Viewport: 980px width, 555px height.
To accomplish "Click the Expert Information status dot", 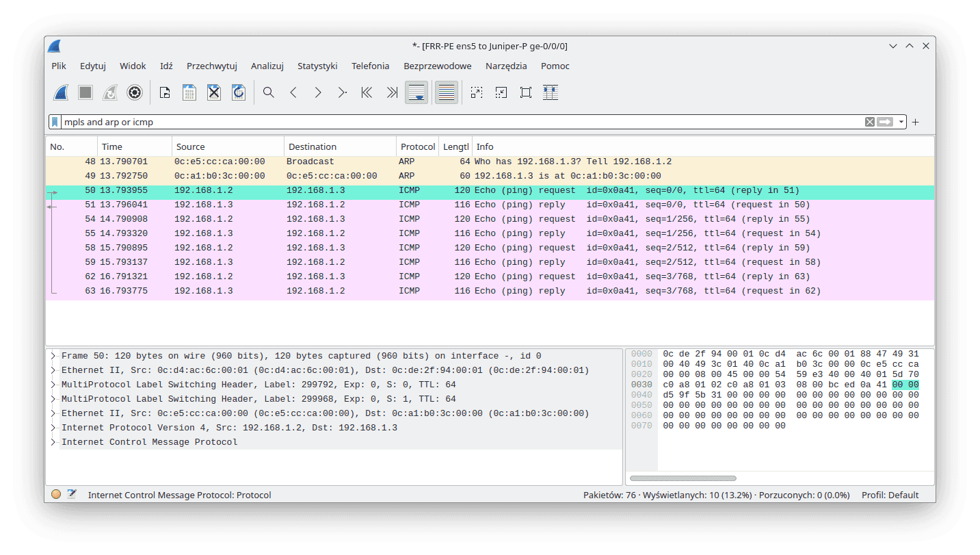I will 56,493.
